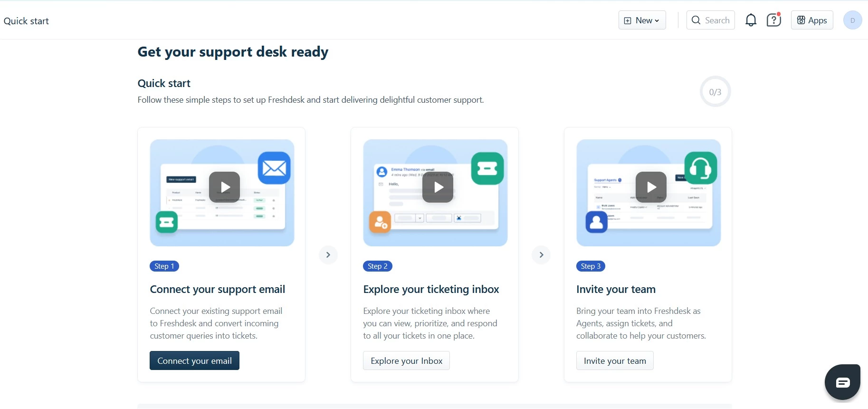The image size is (868, 409).
Task: Click the Explore your Inbox button
Action: [x=406, y=360]
